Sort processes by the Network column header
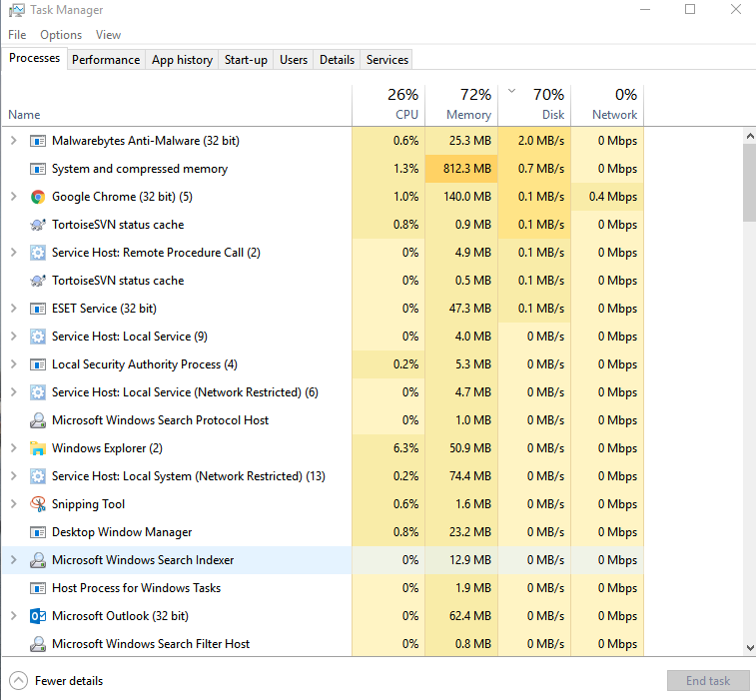The image size is (756, 700). pos(607,105)
